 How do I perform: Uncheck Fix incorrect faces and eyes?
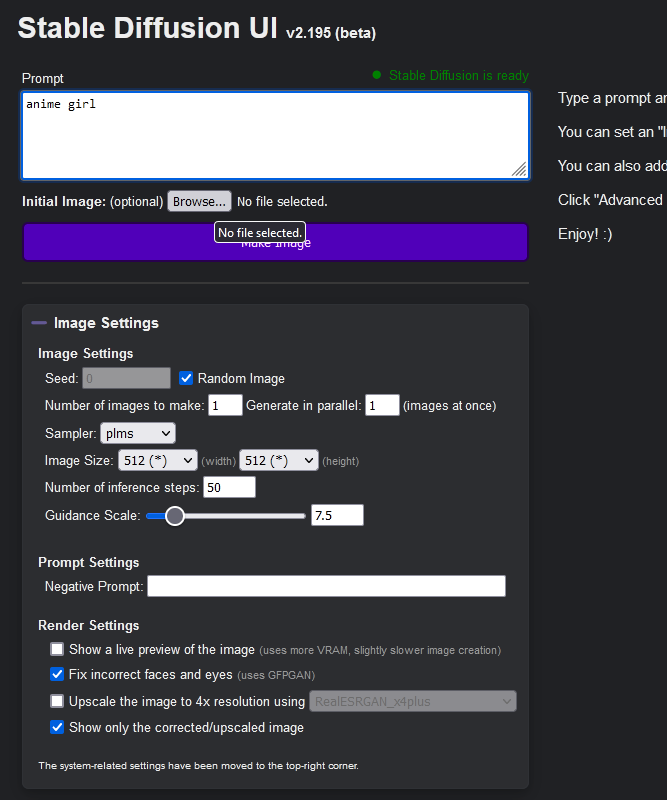pos(57,674)
